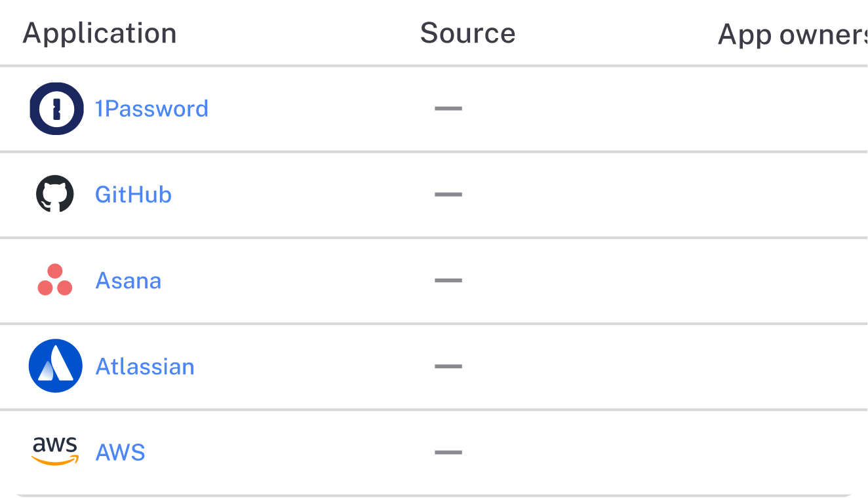868x498 pixels.
Task: Sort by the Application column header
Action: pos(100,33)
